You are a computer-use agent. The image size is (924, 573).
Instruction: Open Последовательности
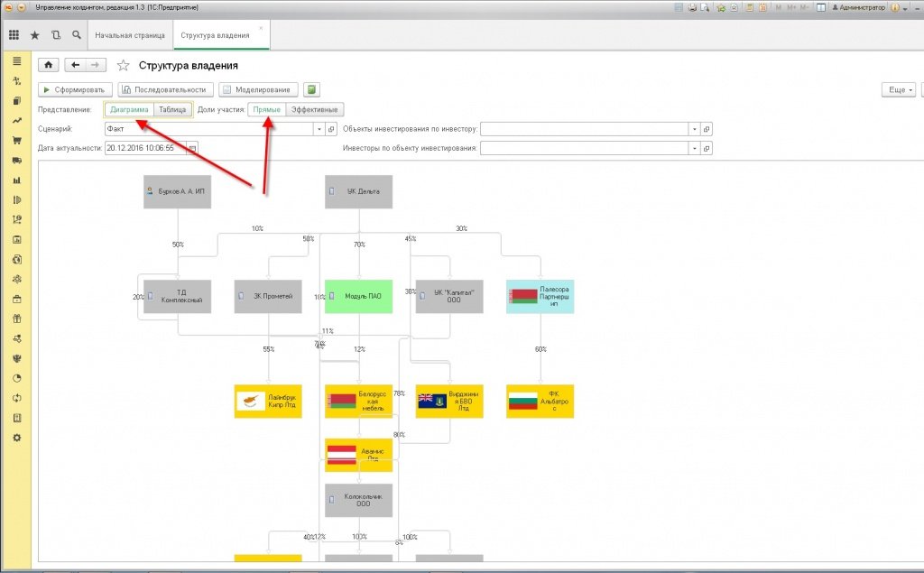(x=166, y=89)
